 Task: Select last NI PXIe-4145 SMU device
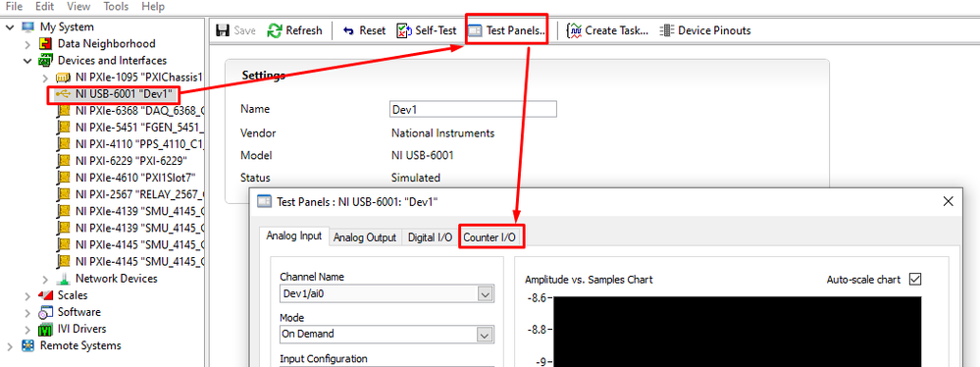[131, 261]
